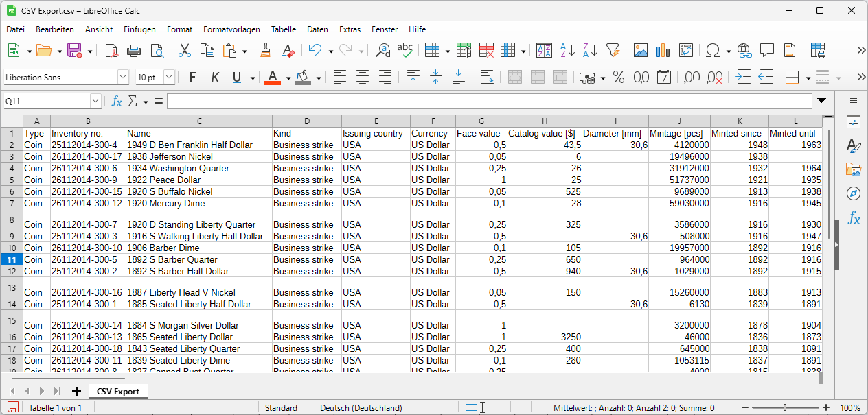This screenshot has width=868, height=415.
Task: Insert a pivot table
Action: coord(685,50)
